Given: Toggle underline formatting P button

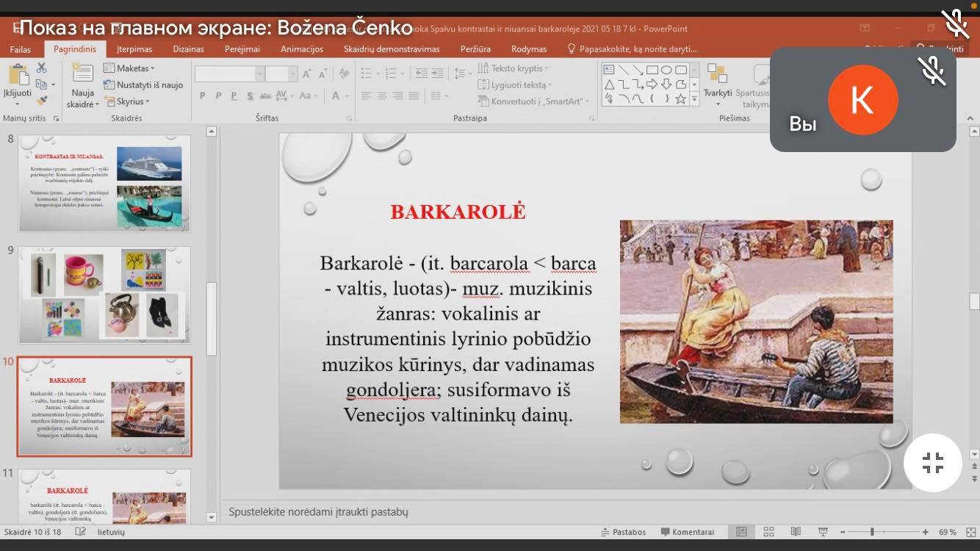Looking at the screenshot, I should [x=234, y=96].
